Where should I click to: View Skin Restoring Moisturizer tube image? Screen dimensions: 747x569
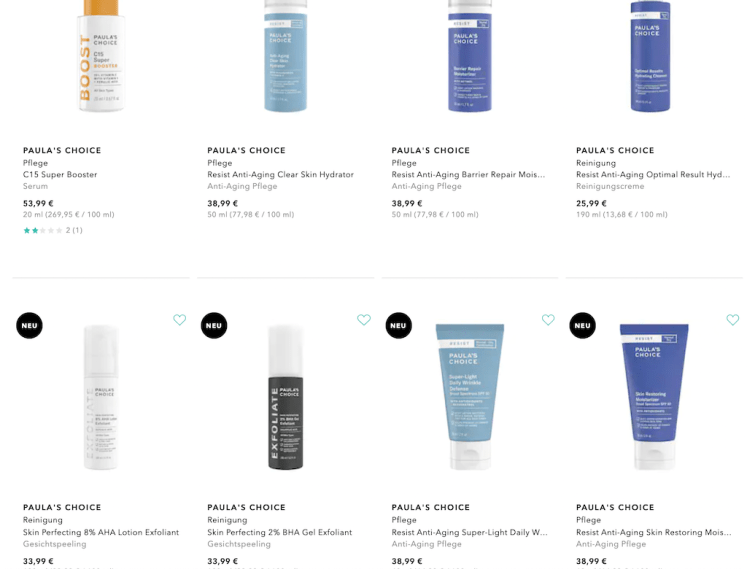point(654,396)
